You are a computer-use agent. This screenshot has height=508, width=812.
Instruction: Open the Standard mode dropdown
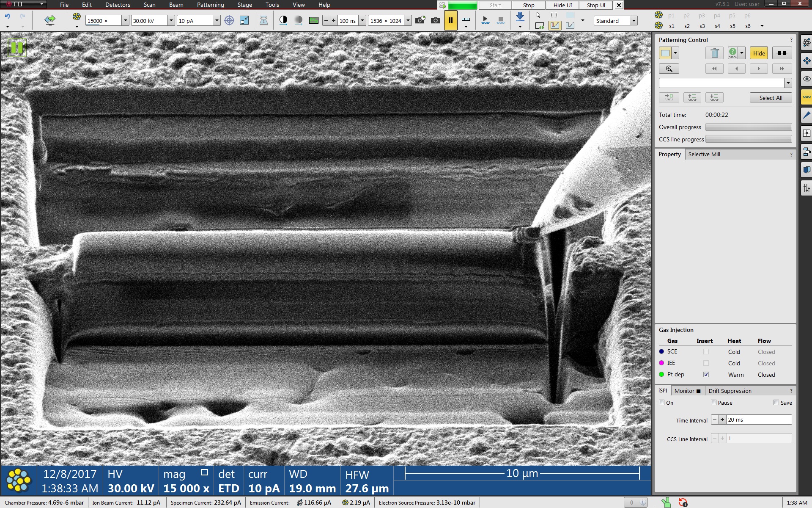click(x=634, y=21)
